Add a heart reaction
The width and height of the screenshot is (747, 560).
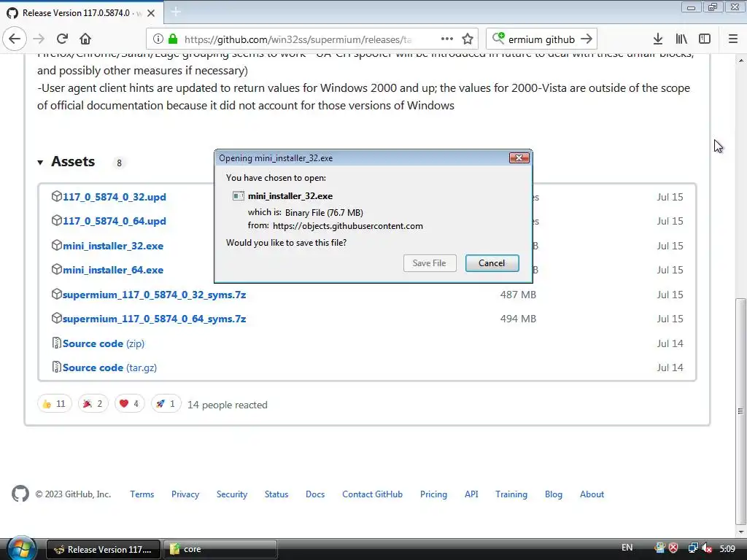pos(129,404)
